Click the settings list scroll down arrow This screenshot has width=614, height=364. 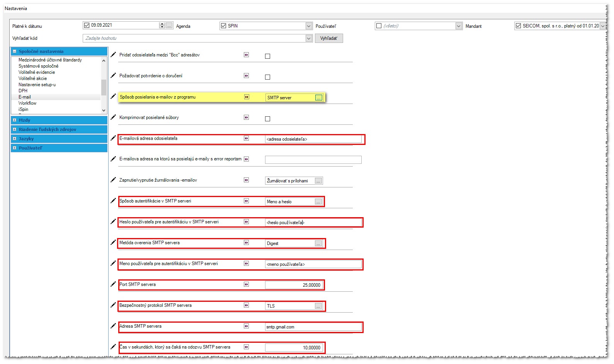[x=104, y=111]
